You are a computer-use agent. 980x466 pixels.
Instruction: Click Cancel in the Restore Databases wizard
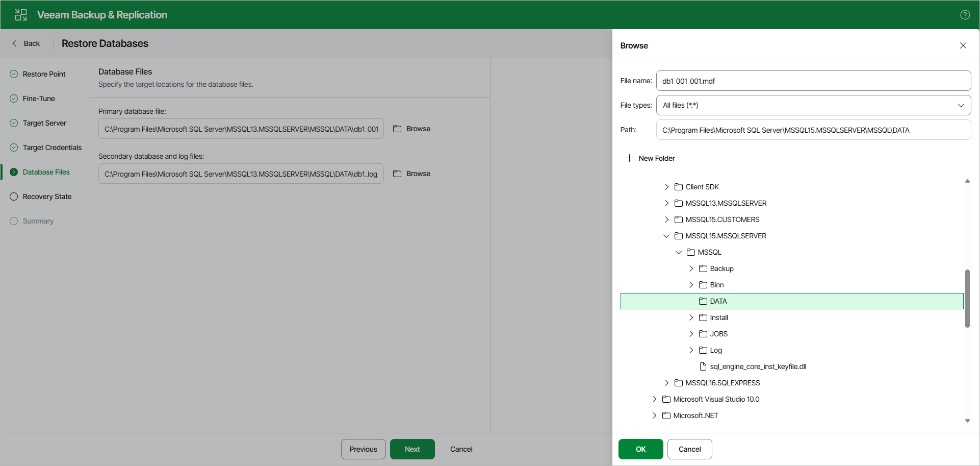(x=461, y=449)
